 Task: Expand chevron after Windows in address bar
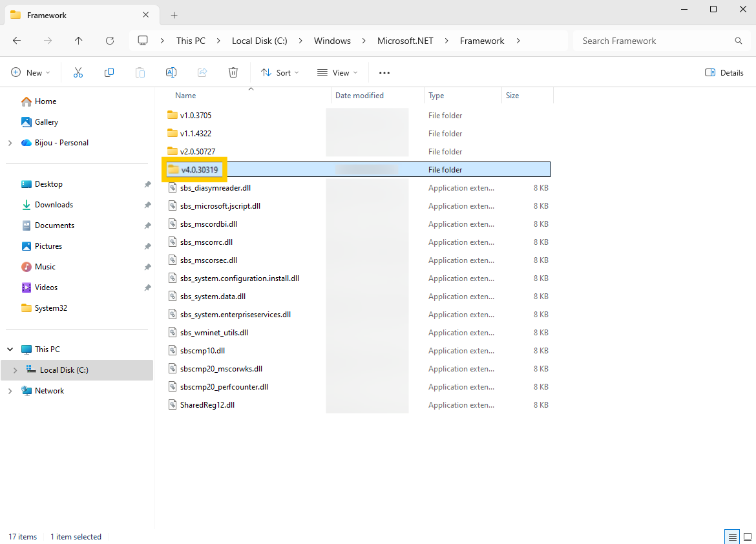pyautogui.click(x=364, y=41)
